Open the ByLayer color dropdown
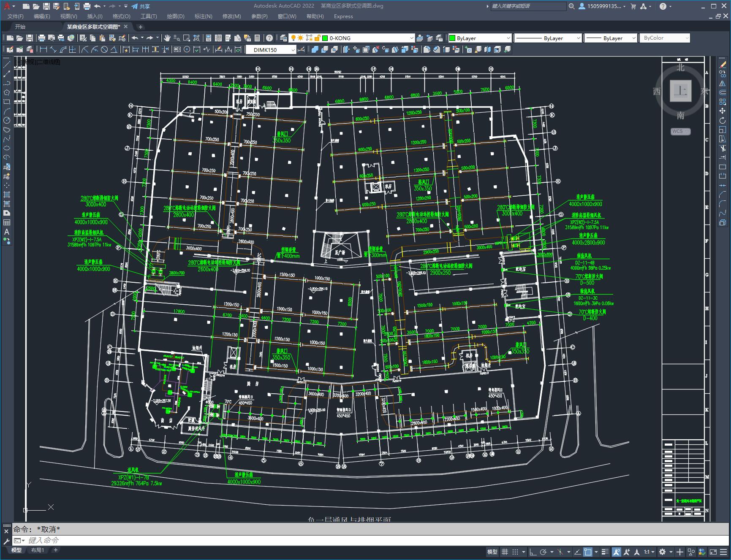The height and width of the screenshot is (560, 731). pyautogui.click(x=508, y=38)
